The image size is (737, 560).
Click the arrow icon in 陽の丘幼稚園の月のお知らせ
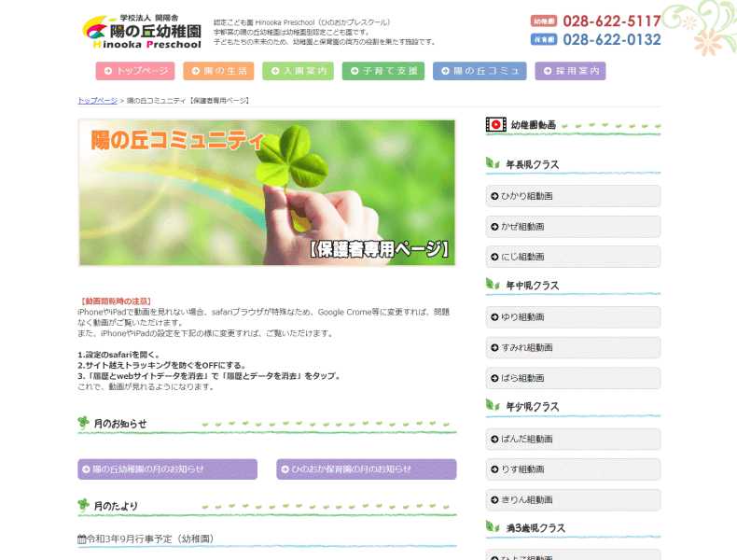(x=86, y=469)
